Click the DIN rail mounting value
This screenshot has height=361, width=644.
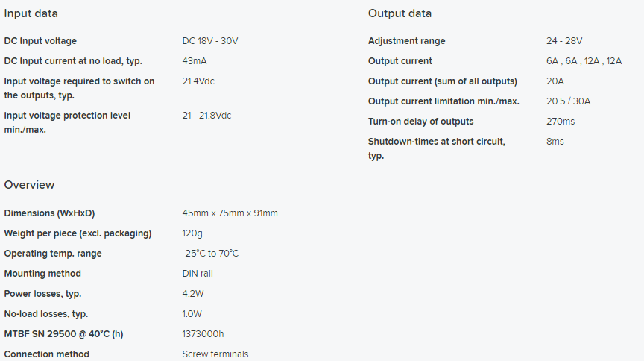(x=198, y=274)
